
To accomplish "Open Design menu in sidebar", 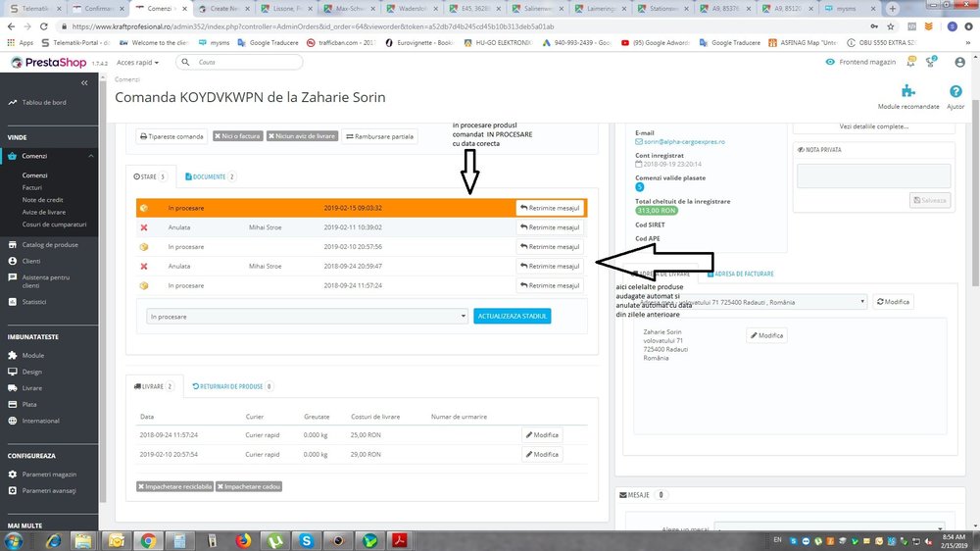I will (x=32, y=372).
